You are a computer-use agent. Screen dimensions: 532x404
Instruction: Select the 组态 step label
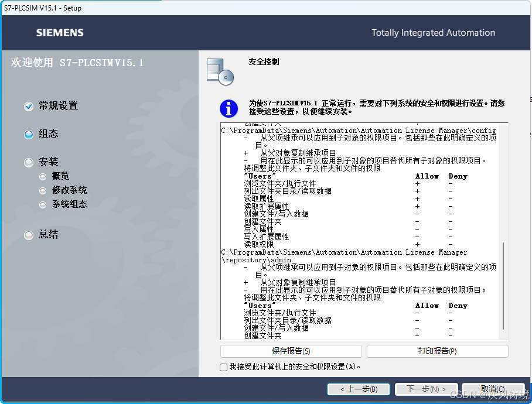(48, 134)
